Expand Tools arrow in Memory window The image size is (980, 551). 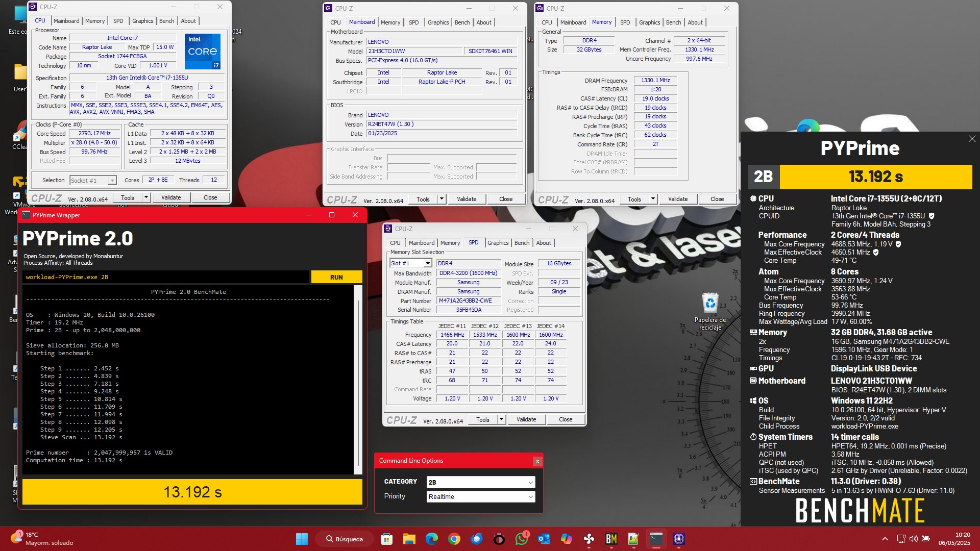tap(653, 199)
